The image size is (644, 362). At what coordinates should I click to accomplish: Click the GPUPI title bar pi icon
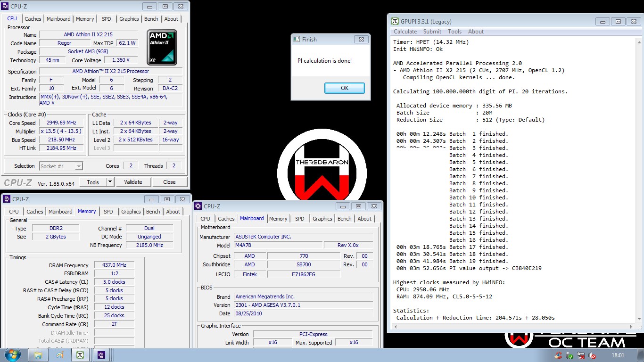395,21
